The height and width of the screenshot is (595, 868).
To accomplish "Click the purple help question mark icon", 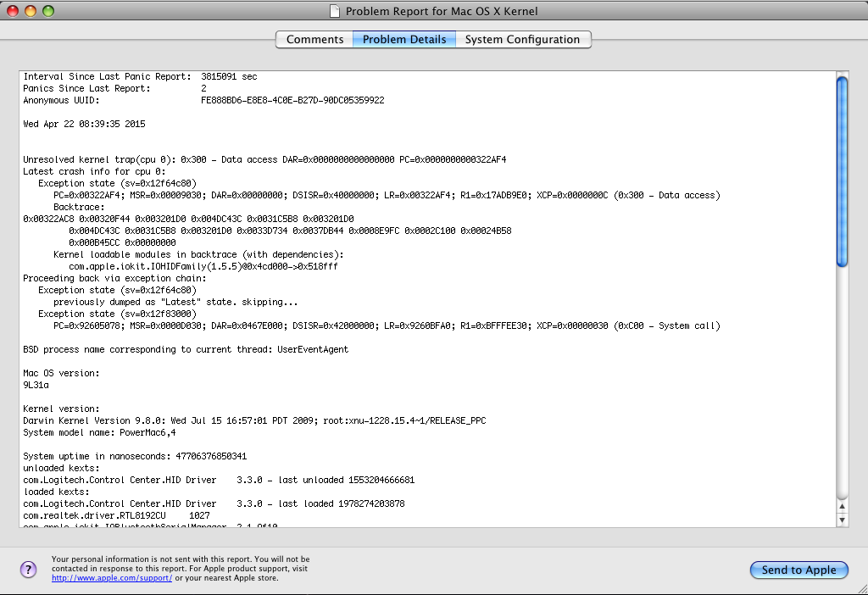I will coord(28,569).
